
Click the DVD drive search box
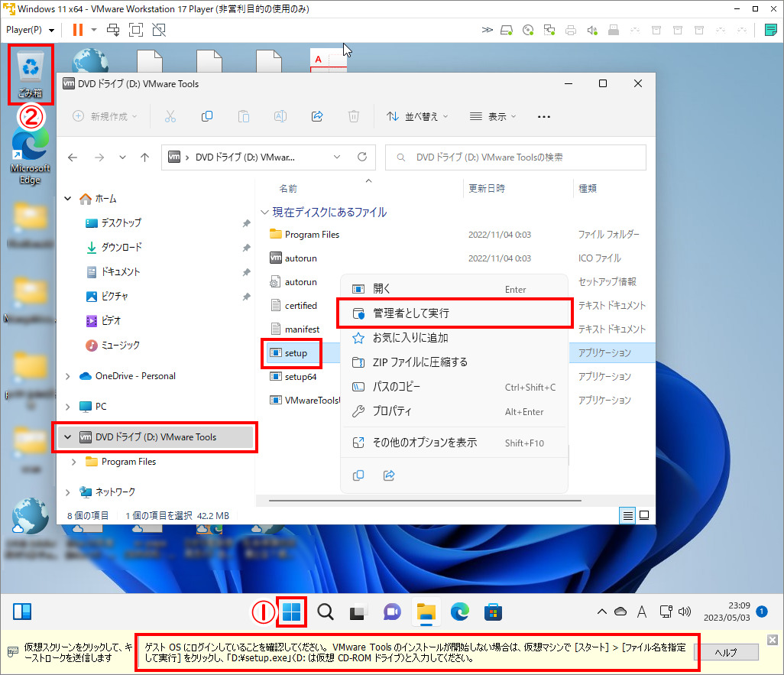[x=516, y=157]
